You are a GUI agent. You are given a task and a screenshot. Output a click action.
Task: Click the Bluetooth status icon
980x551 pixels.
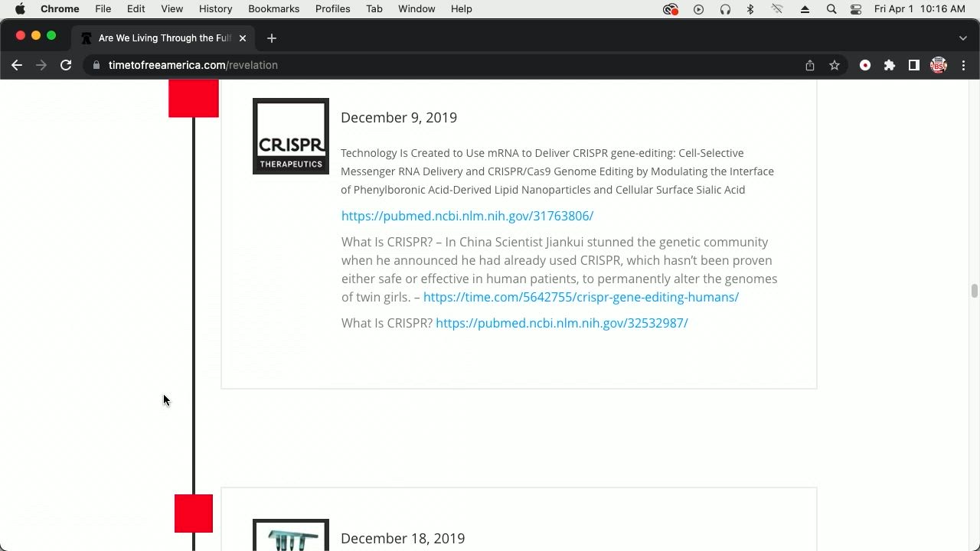pyautogui.click(x=750, y=9)
